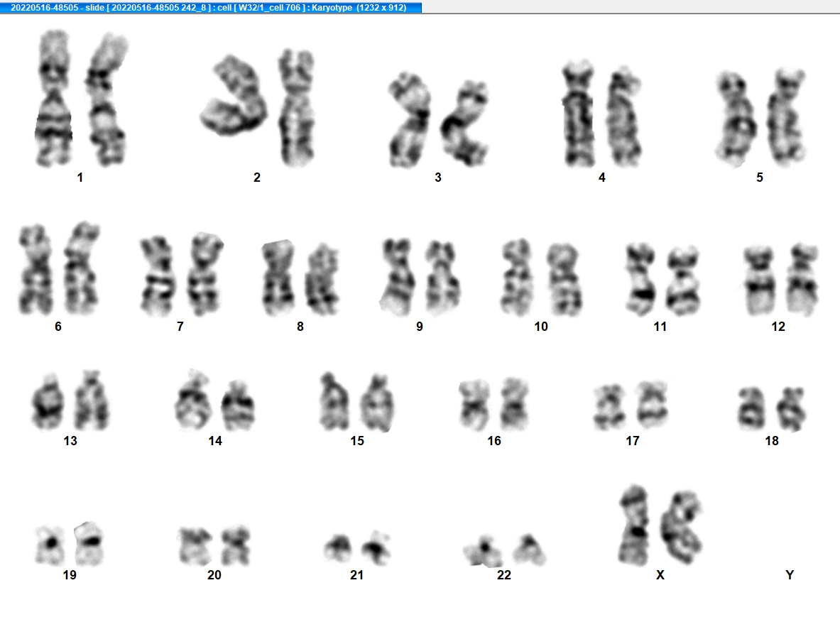Click the number label 6
Viewport: 840px width, 644px height.
(58, 327)
